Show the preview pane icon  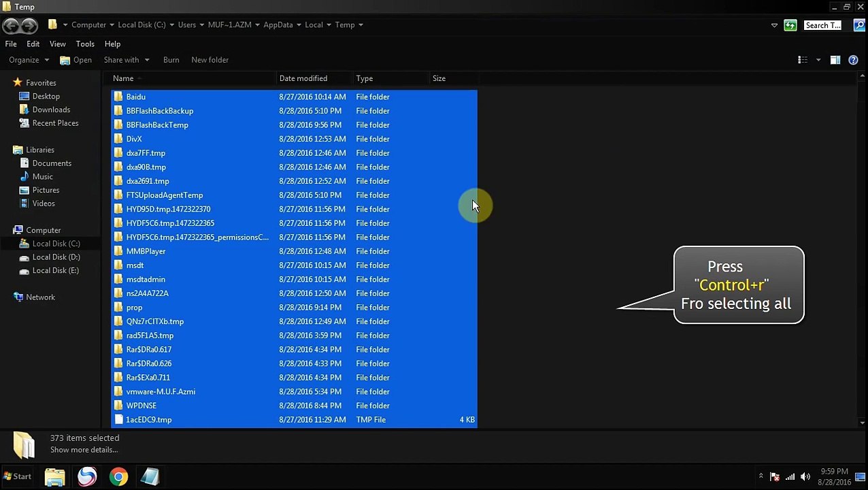coord(835,60)
